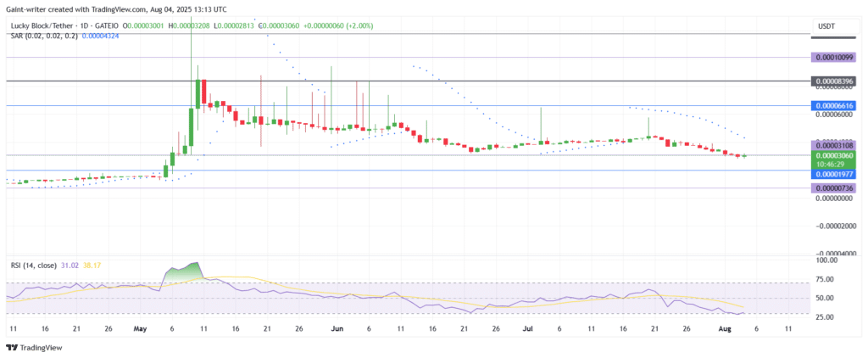Click the 25.00 RSI axis tick
Viewport: 868px width, 358px height.
pos(825,317)
